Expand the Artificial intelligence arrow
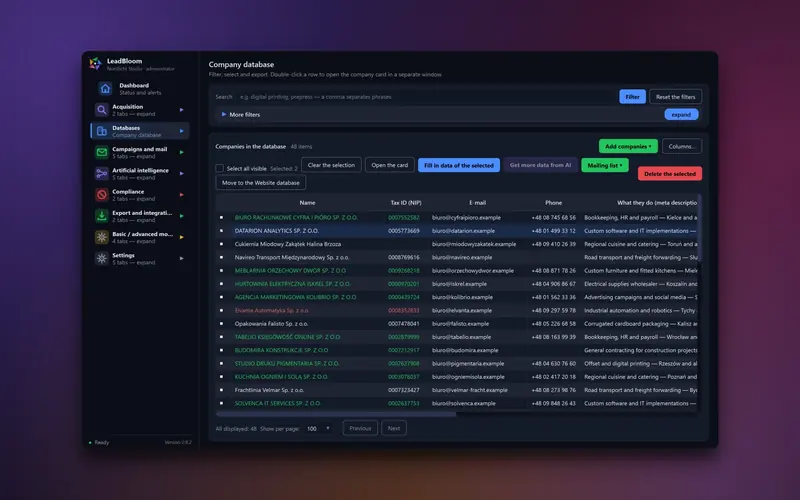 pos(182,173)
